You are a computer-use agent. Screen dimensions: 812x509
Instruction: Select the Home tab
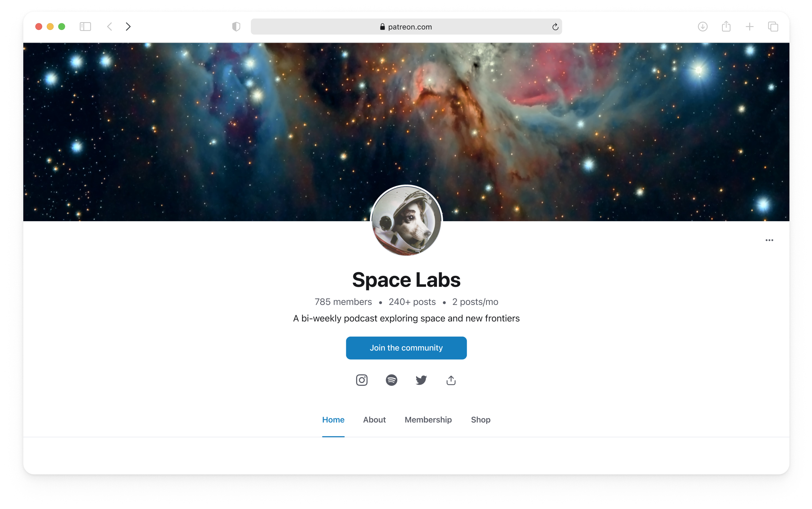[333, 420]
